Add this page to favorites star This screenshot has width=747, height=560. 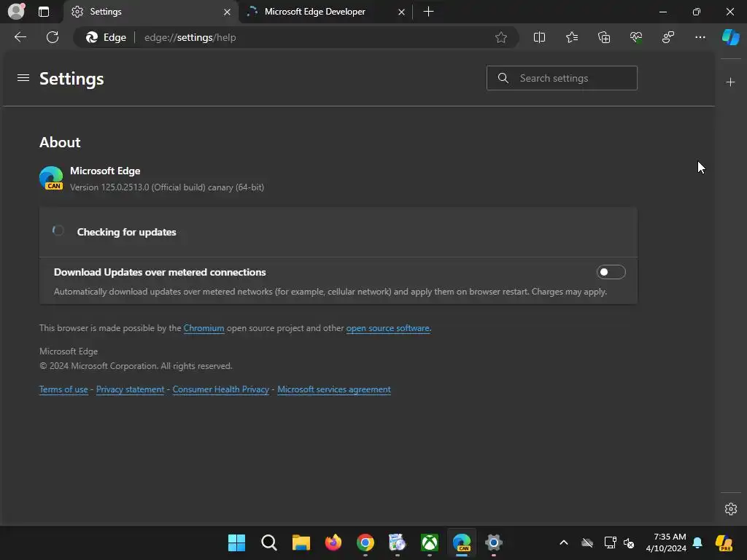coord(500,37)
